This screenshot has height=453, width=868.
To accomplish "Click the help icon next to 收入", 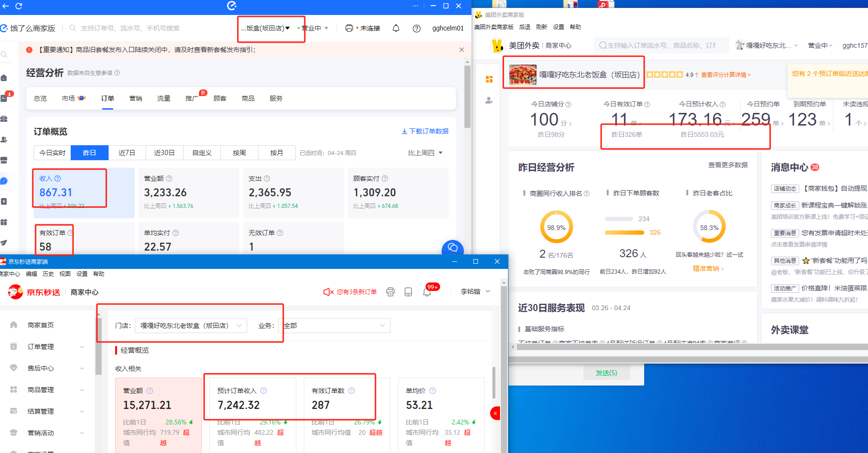I will click(x=58, y=178).
